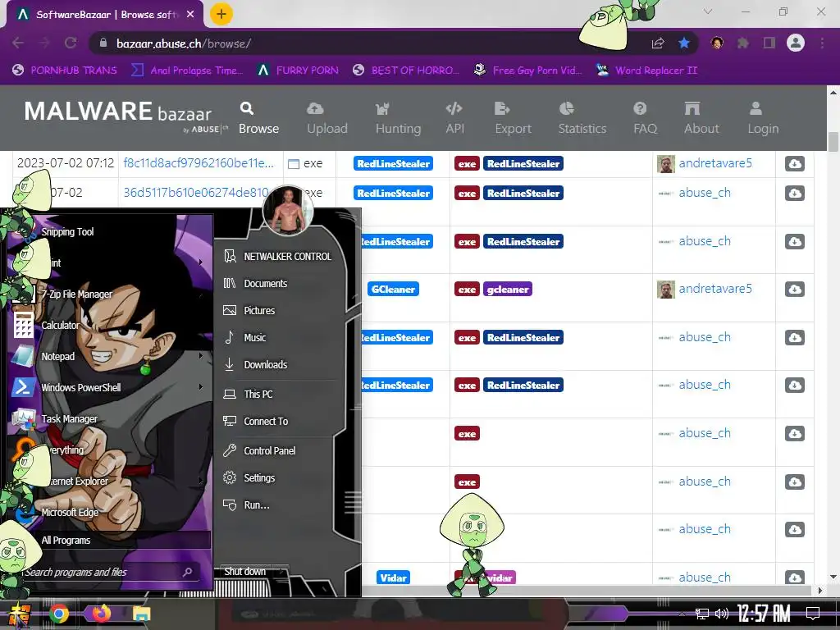The width and height of the screenshot is (840, 630).
Task: Click the gcleaner purple tag
Action: pos(507,290)
